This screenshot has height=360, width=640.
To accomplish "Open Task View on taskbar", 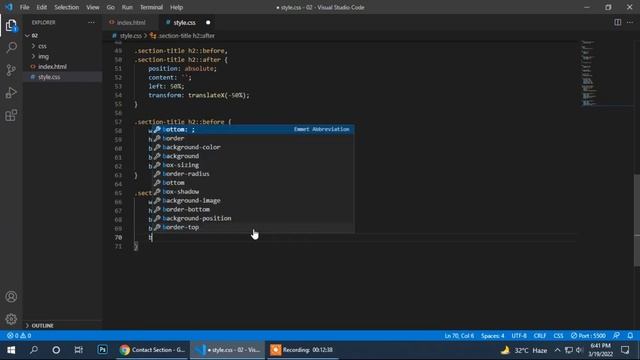I will [79, 350].
